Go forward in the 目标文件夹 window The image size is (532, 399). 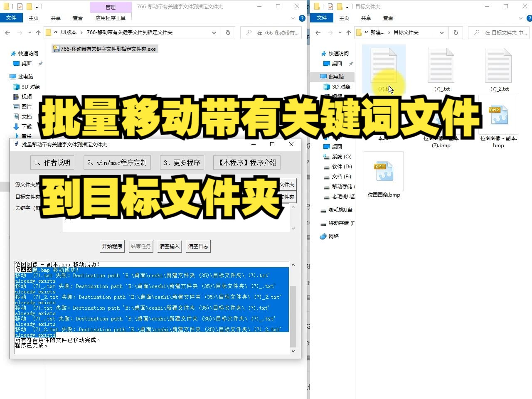tap(330, 32)
